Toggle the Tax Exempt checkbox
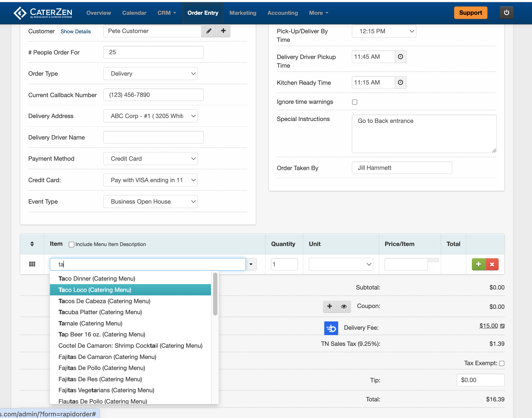The height and width of the screenshot is (418, 532). tap(502, 363)
